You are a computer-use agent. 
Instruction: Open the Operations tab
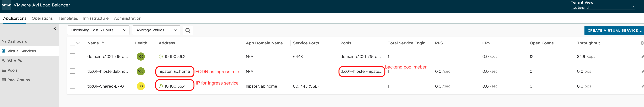pos(42,18)
